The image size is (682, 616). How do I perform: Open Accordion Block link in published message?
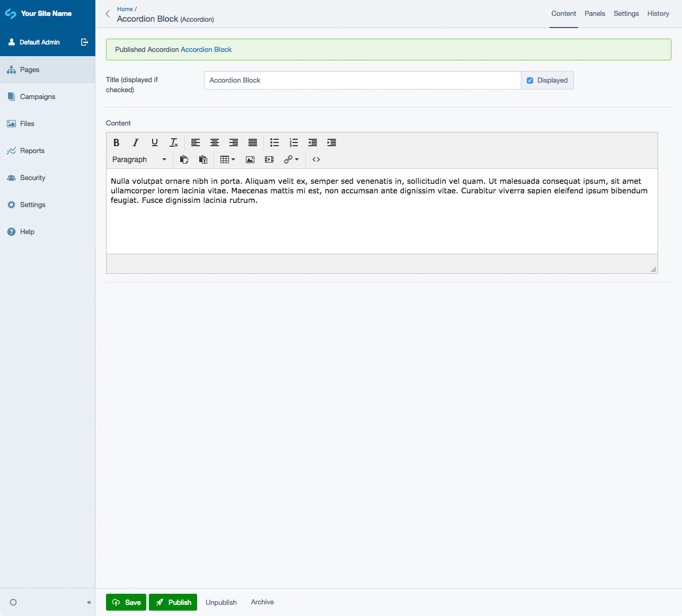coord(206,50)
